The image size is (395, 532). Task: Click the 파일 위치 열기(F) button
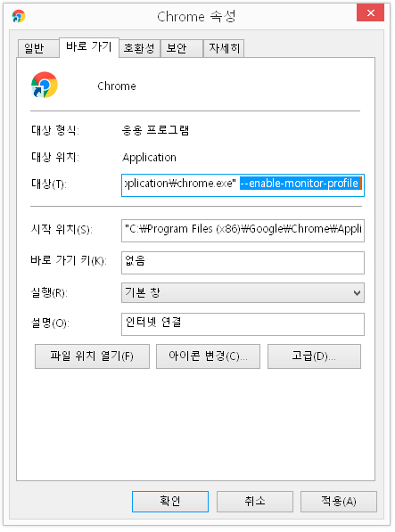click(93, 356)
